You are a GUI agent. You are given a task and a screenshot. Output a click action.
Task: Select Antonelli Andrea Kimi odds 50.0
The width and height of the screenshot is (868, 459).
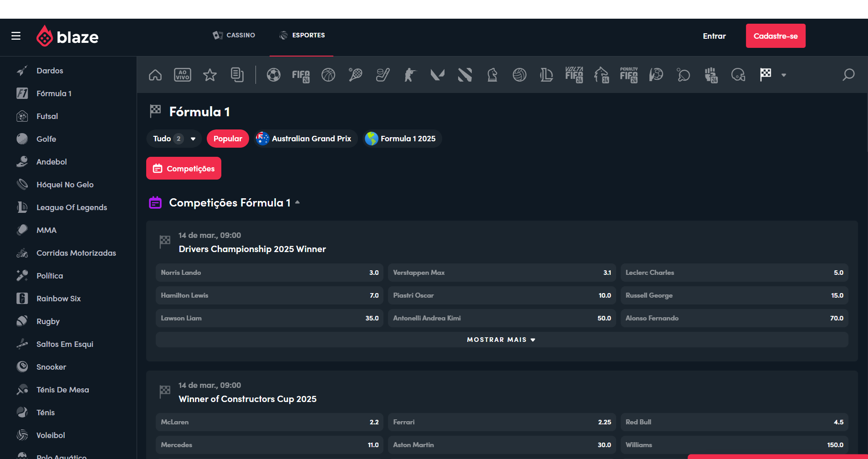pos(502,318)
